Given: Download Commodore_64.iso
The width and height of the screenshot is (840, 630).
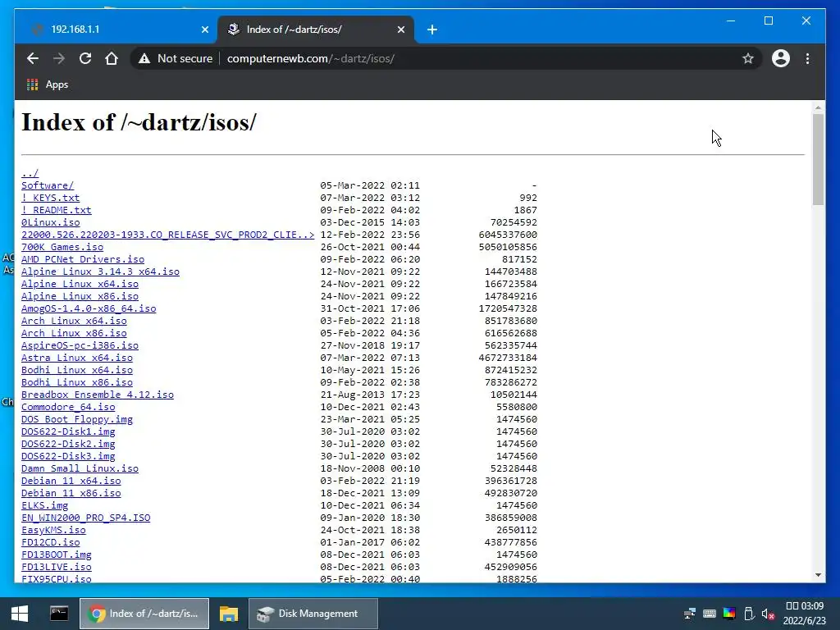Looking at the screenshot, I should pos(68,407).
